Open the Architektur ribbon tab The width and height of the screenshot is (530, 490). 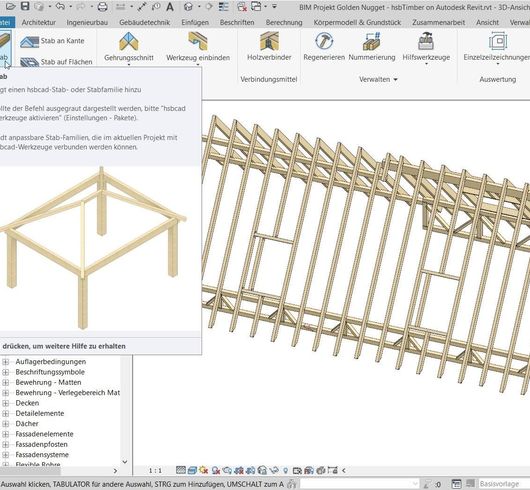pos(39,22)
